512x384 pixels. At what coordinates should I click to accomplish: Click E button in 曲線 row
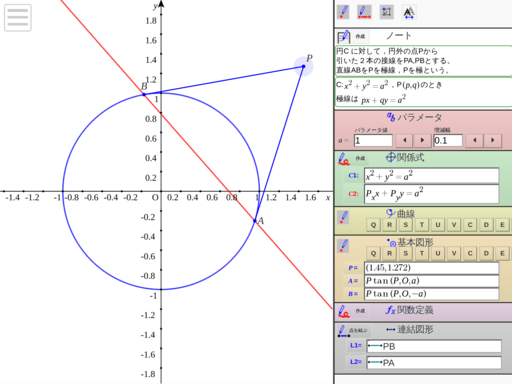[502, 225]
